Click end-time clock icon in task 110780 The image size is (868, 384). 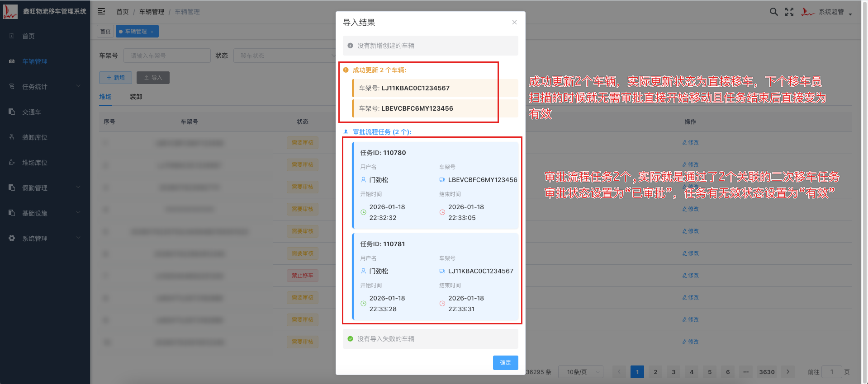tap(442, 212)
